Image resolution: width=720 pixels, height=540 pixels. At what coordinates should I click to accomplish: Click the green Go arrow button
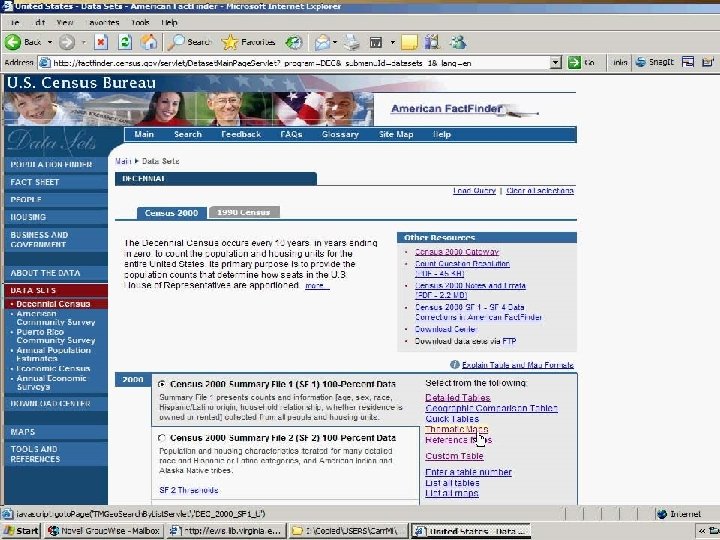click(574, 62)
